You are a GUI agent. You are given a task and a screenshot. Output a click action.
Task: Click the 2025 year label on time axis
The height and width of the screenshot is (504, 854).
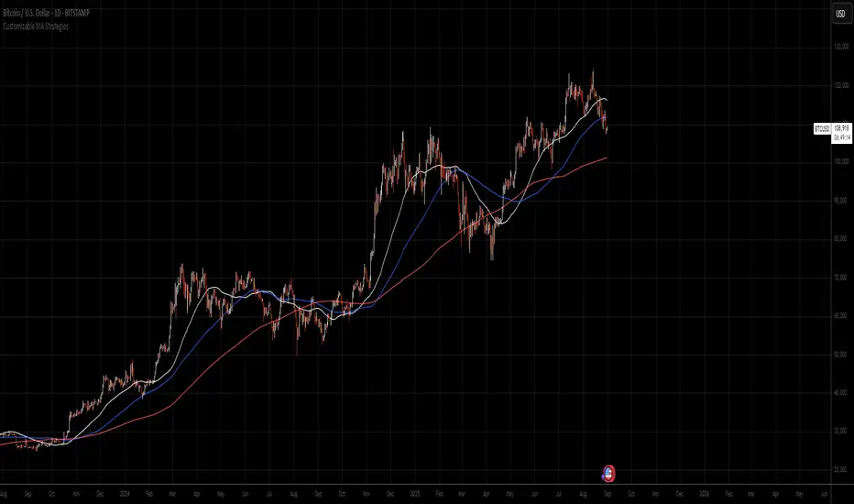coord(415,494)
